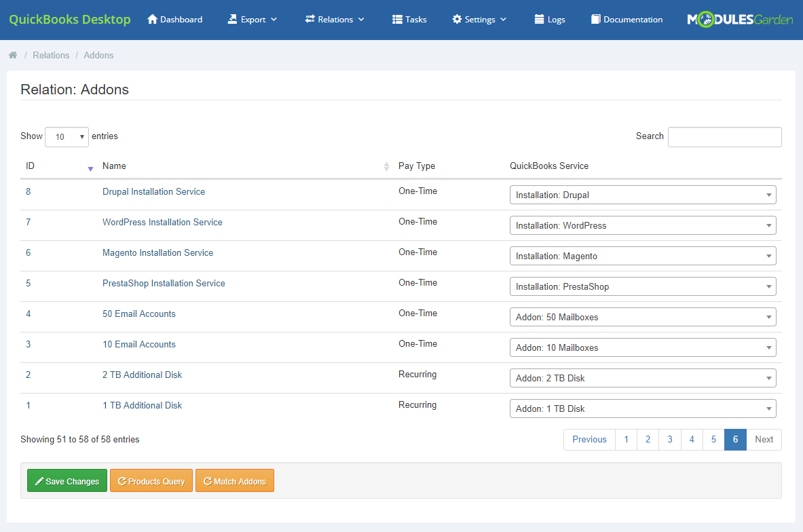This screenshot has height=532, width=803.
Task: Click the Export cloud icon
Action: pos(234,19)
